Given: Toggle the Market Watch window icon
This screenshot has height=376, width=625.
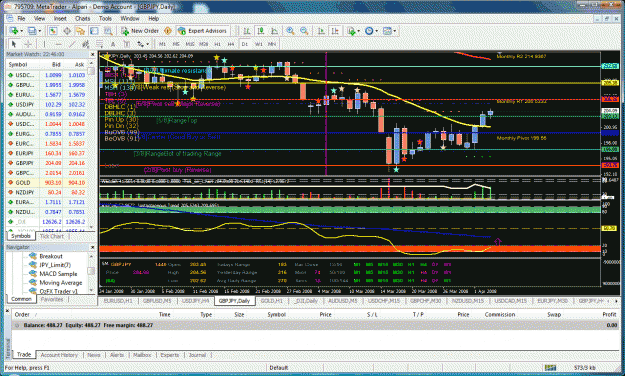Looking at the screenshot, I should pyautogui.click(x=53, y=31).
